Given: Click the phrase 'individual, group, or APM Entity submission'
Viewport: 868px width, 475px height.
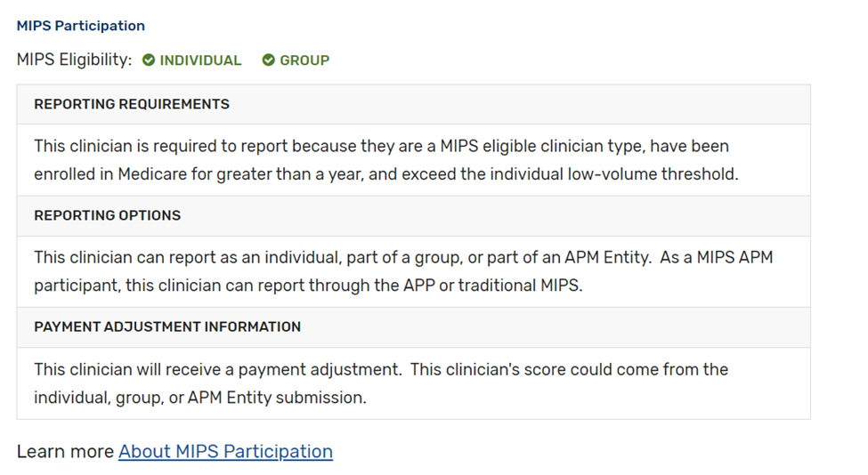Looking at the screenshot, I should coord(199,398).
